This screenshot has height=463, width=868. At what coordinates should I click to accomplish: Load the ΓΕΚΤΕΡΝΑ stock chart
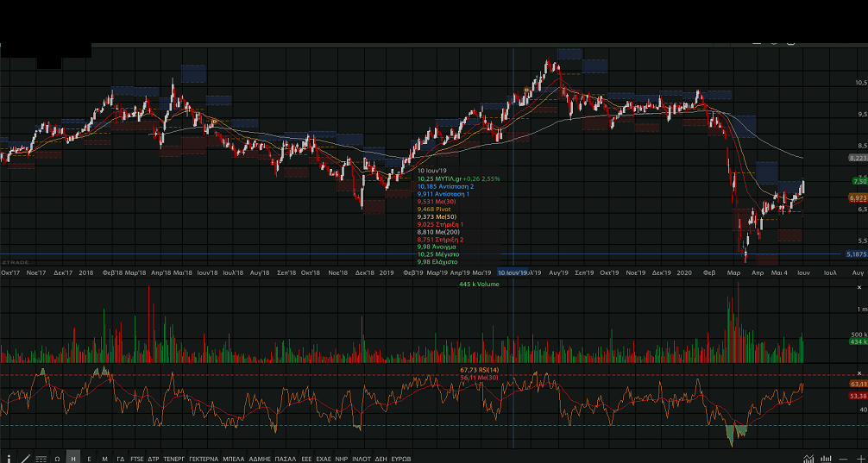click(204, 458)
